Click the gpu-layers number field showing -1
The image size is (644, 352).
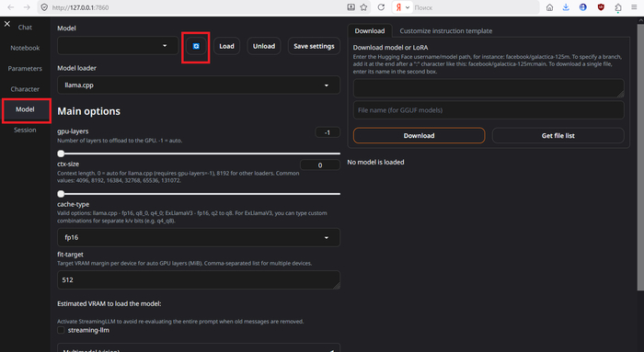(x=328, y=132)
